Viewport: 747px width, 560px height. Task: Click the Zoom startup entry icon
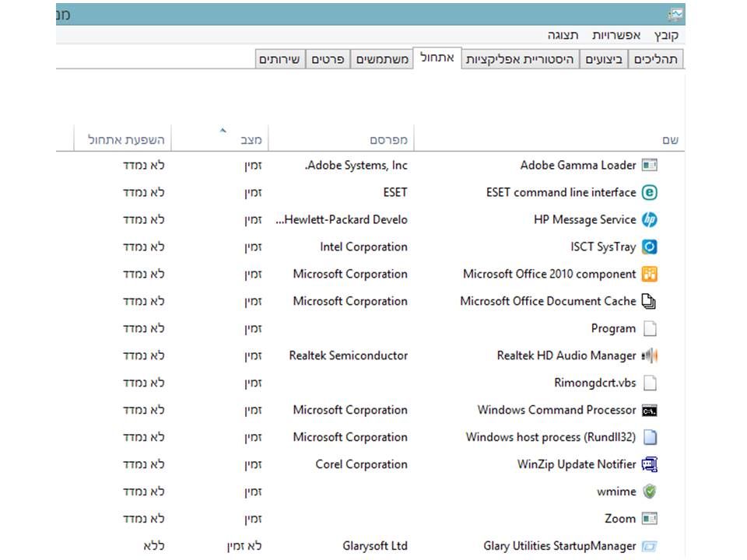point(649,519)
